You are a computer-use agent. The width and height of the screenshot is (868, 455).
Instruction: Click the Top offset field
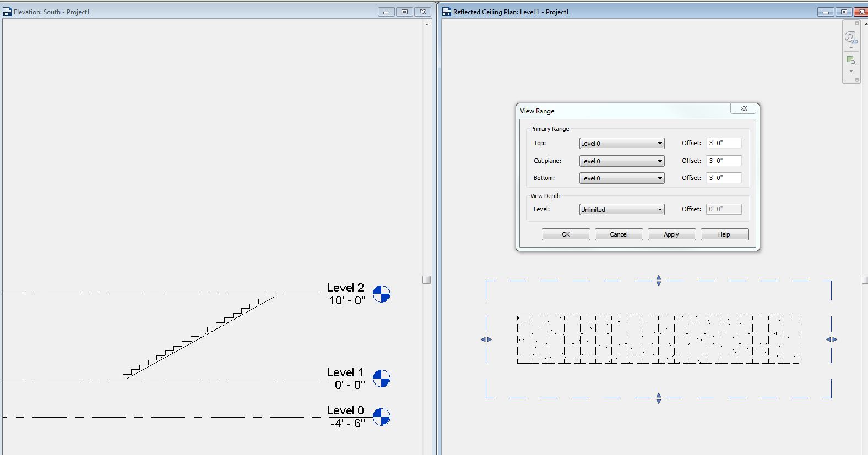coord(724,143)
